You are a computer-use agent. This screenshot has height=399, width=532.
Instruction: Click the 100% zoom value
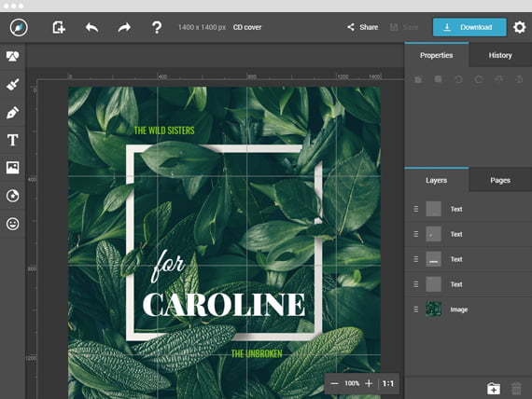point(352,383)
